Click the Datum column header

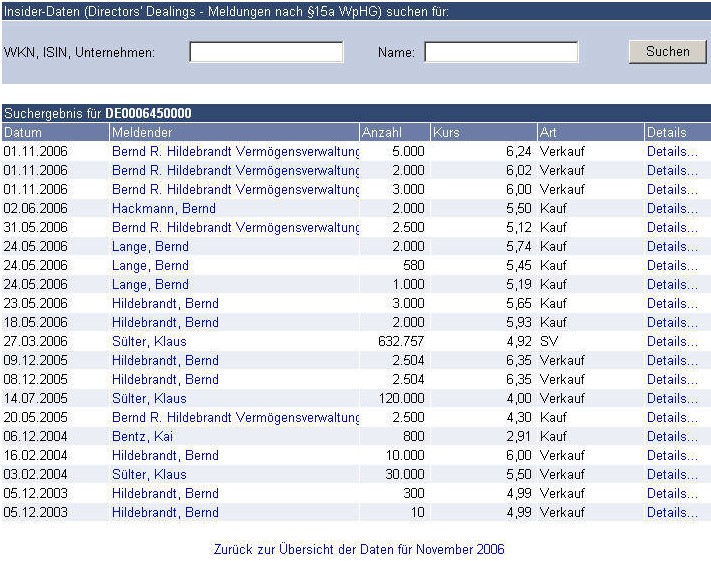pos(23,132)
